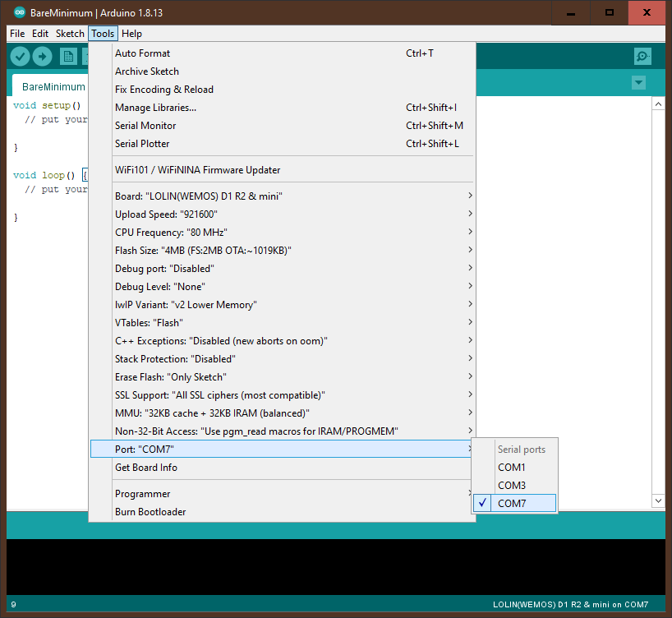The width and height of the screenshot is (672, 618).
Task: Open the Sketch menu
Action: (70, 34)
